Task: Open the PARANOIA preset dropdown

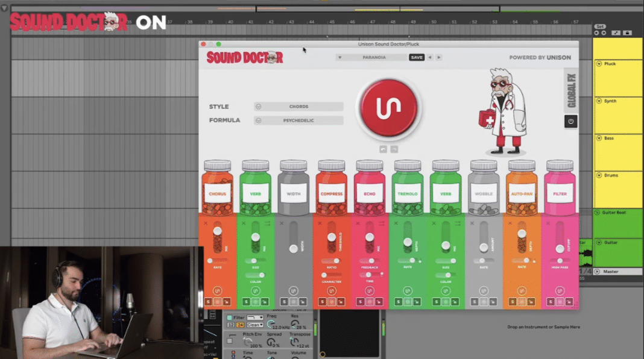Action: point(371,57)
